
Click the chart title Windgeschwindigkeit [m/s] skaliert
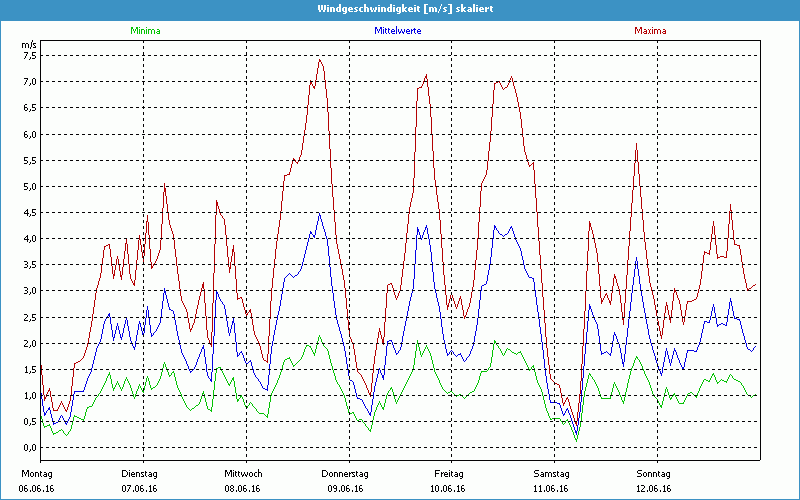(x=405, y=9)
